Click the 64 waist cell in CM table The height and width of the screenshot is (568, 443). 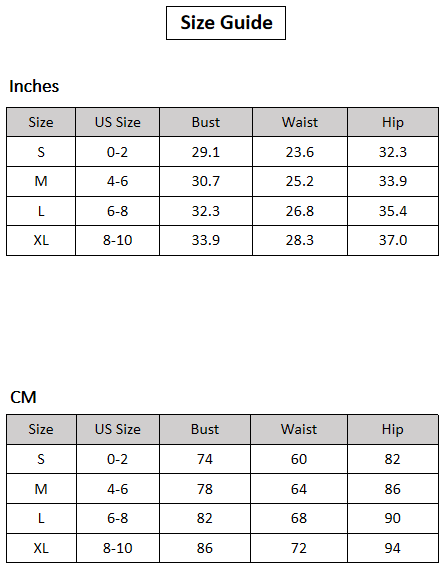point(299,489)
